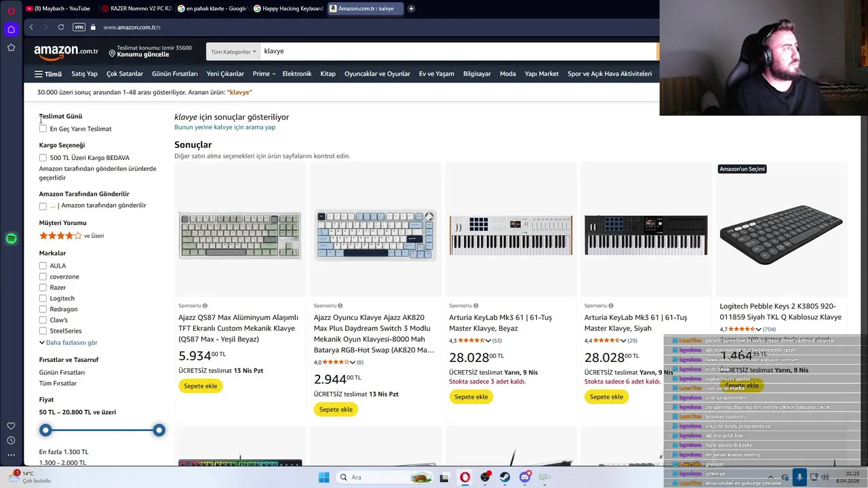This screenshot has width=868, height=488.
Task: Click the left price slider handle
Action: [x=45, y=430]
